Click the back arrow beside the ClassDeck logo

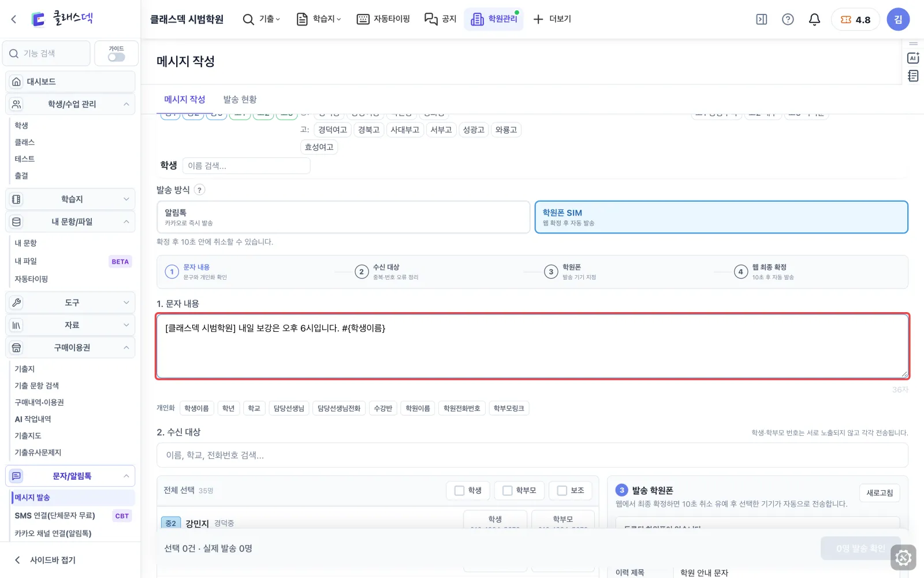coord(14,19)
